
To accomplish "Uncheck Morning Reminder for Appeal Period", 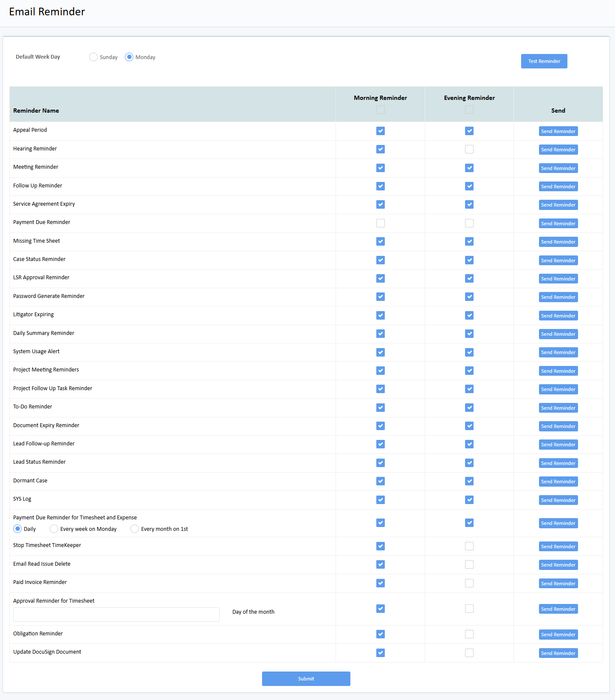I will click(x=381, y=131).
